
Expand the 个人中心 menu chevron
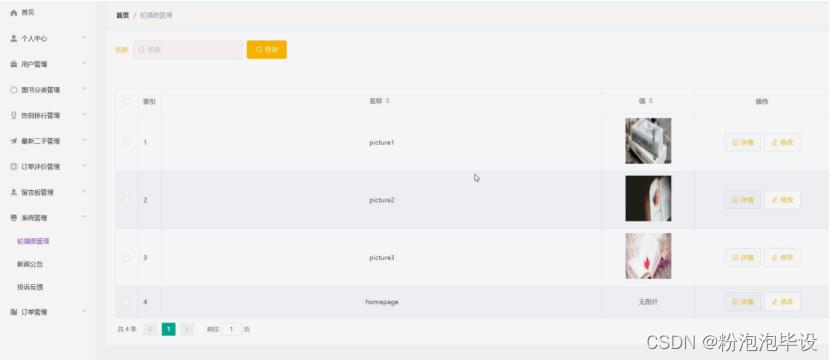[x=84, y=38]
